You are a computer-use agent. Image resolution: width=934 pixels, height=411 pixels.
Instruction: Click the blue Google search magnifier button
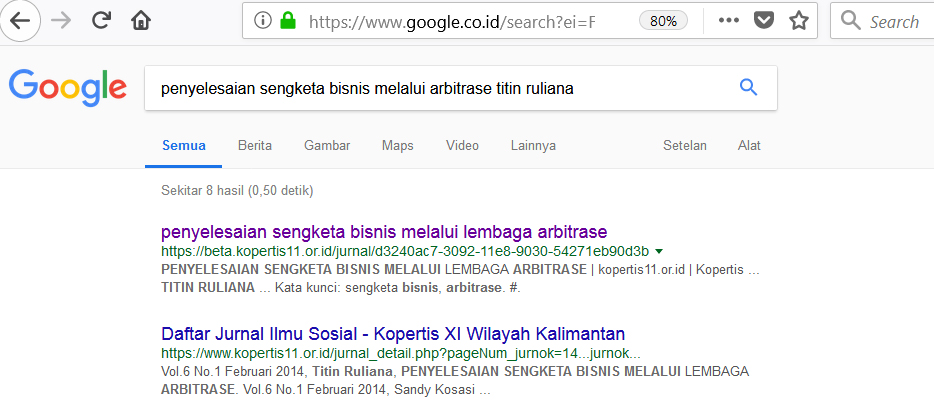tap(748, 88)
